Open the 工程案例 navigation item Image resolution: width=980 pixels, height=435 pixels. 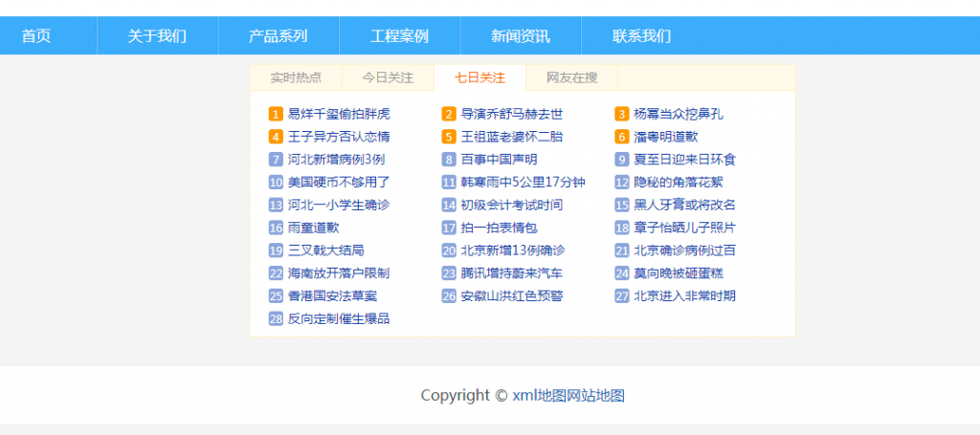point(399,36)
